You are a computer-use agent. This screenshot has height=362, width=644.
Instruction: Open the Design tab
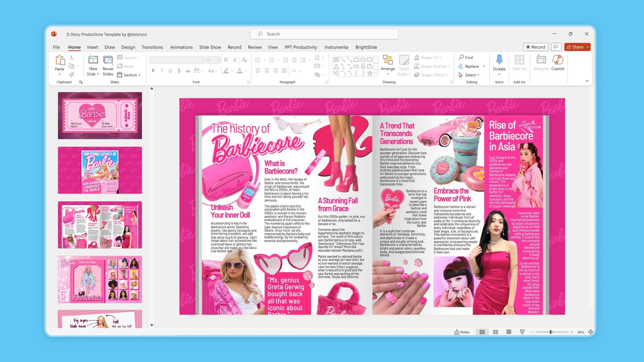click(x=128, y=47)
